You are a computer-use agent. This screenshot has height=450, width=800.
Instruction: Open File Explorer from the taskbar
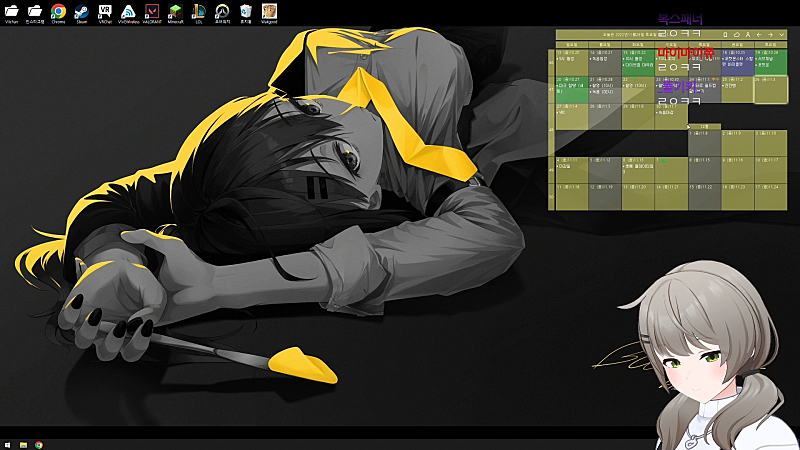(x=23, y=444)
